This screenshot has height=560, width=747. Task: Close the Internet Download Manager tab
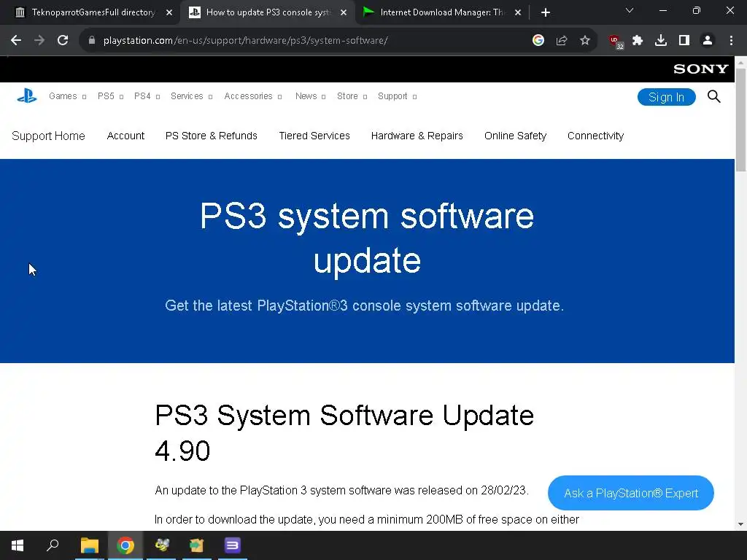pyautogui.click(x=518, y=12)
